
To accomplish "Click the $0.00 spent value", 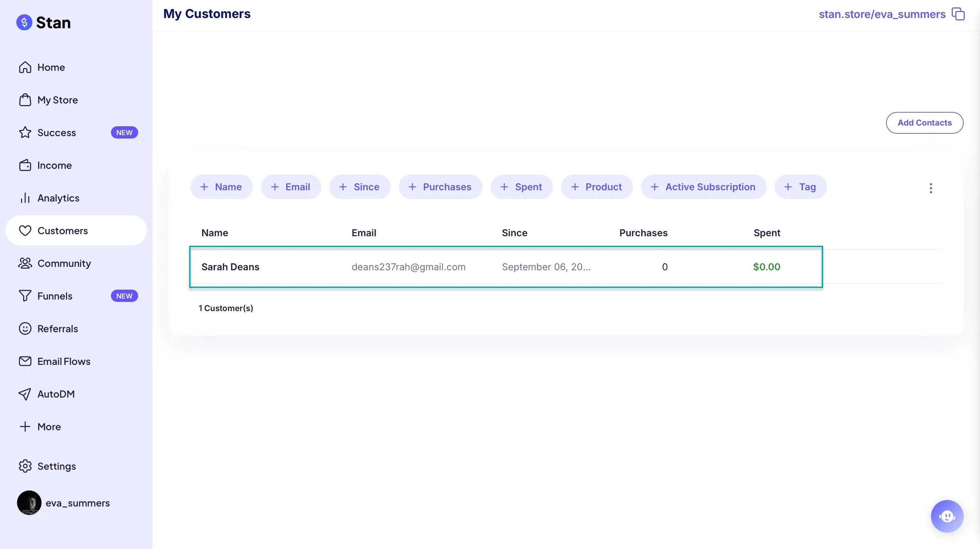I will click(766, 267).
